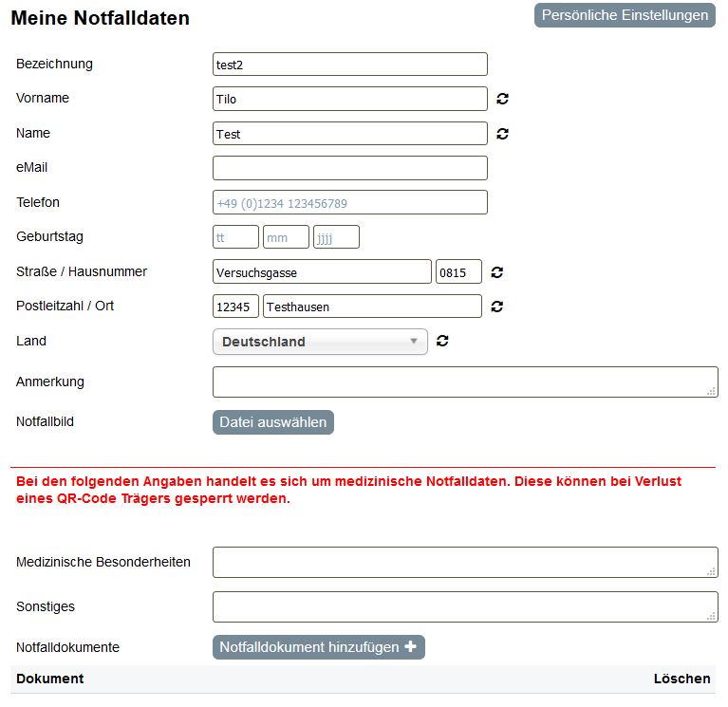Click refresh icon next to Postleitzahl / Ort
The width and height of the screenshot is (728, 707).
point(496,307)
